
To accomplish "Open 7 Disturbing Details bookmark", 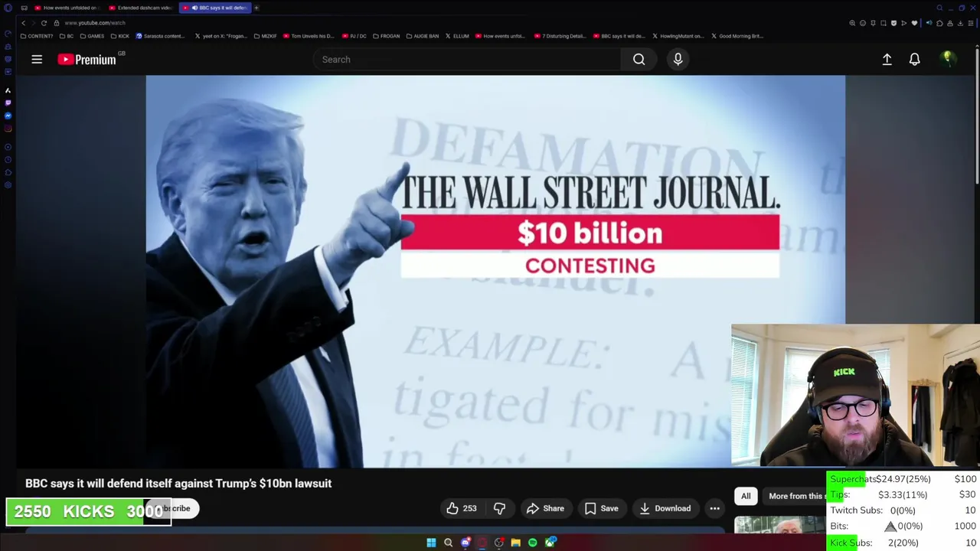I will 560,36.
